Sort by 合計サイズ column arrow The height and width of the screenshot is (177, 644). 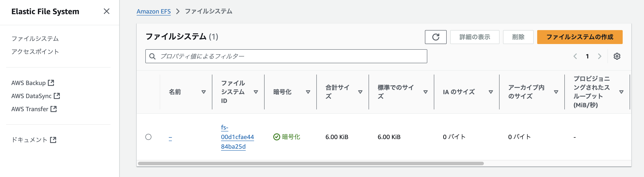click(360, 92)
